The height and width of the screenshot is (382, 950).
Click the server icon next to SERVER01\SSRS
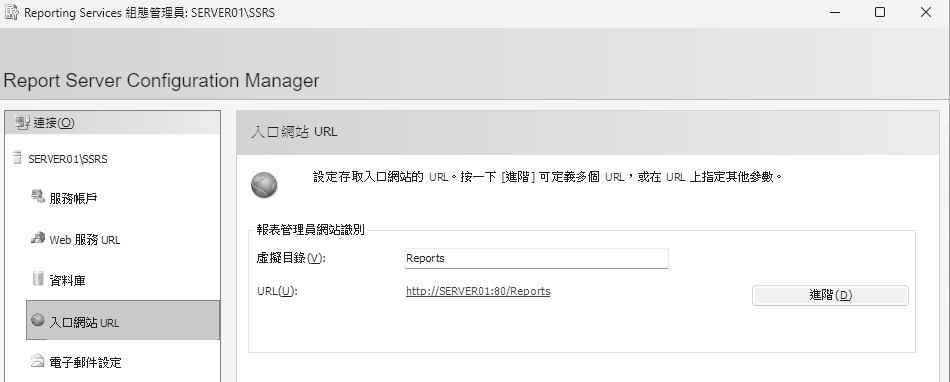17,158
